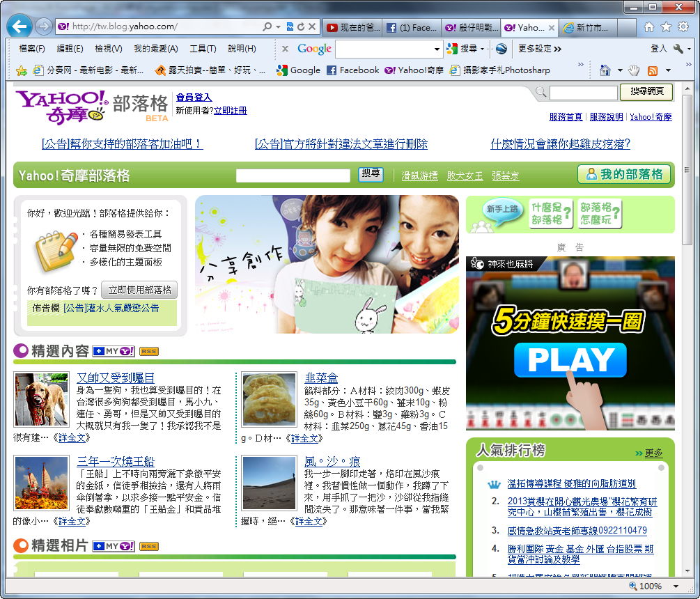This screenshot has height=599, width=700.
Task: Open the 立即註冊 link
Action: tap(231, 110)
